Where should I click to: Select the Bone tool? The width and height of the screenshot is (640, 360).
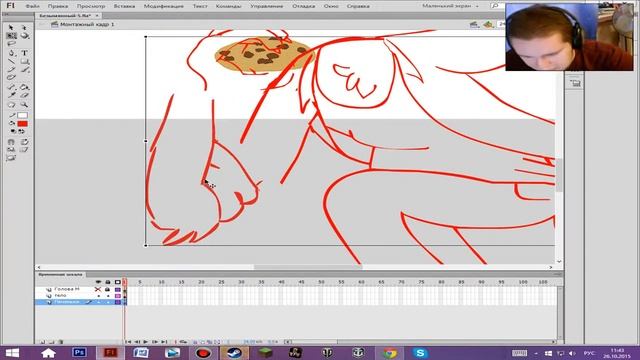point(11,87)
